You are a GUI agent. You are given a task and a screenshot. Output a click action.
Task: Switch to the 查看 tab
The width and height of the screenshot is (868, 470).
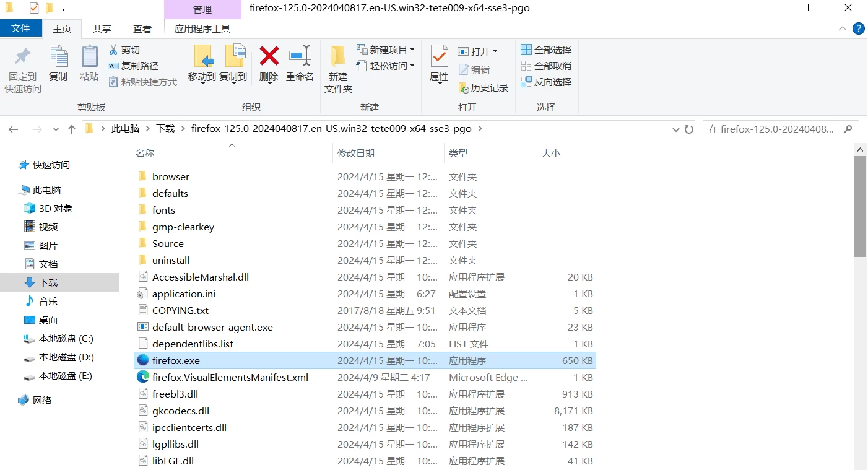(x=142, y=28)
